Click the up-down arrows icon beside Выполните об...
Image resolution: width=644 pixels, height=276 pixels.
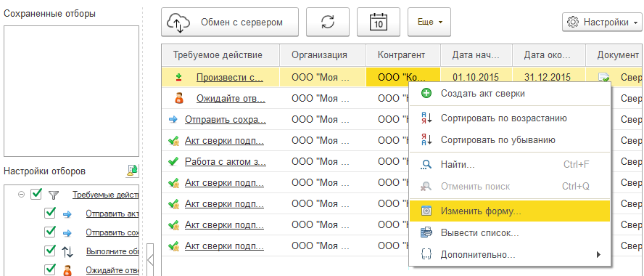67,251
